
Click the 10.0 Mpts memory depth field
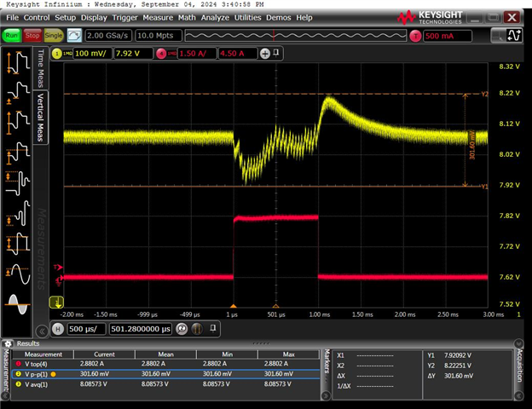coord(158,36)
